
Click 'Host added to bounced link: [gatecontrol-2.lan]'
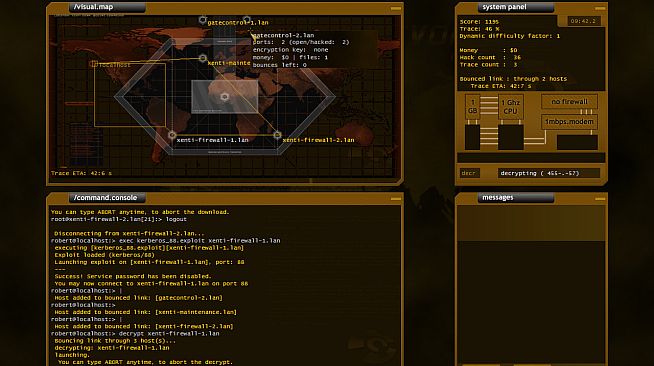point(138,298)
